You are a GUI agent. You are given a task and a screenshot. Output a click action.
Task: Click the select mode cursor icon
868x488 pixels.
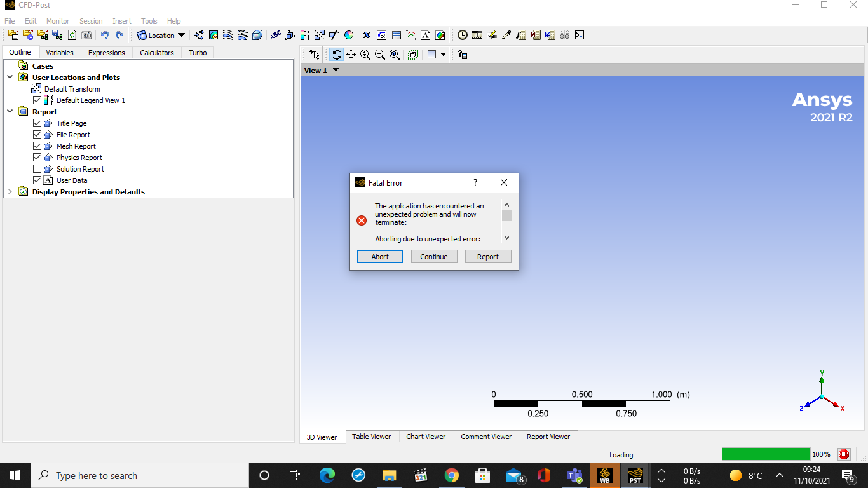[x=315, y=55]
